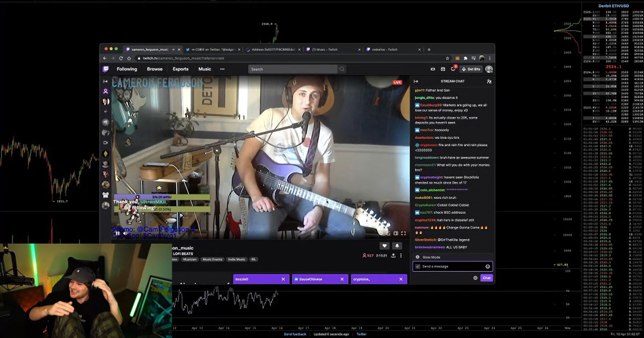Select the Music Events tag
Screen dimensions: 644x338
(x=212, y=259)
